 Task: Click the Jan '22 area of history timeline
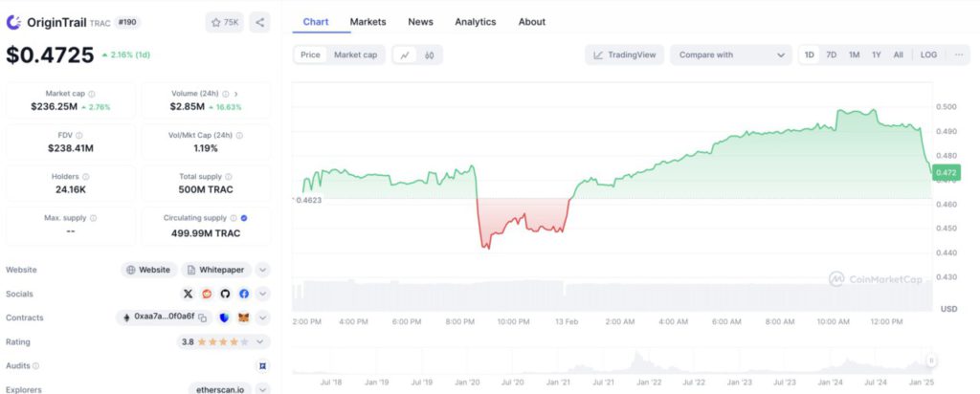point(649,382)
